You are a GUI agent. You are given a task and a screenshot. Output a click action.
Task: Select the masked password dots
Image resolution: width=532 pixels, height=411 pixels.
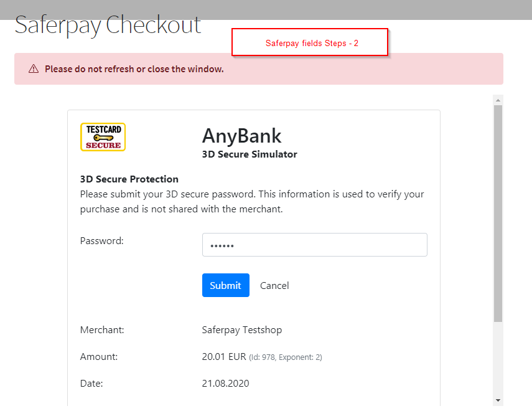[x=216, y=244]
